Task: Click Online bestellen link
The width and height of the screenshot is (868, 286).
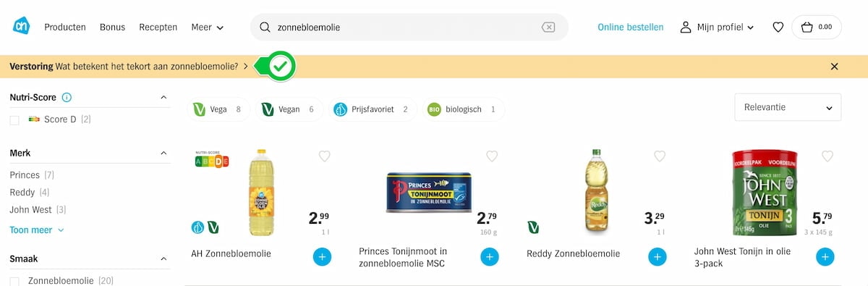Action: click(630, 28)
